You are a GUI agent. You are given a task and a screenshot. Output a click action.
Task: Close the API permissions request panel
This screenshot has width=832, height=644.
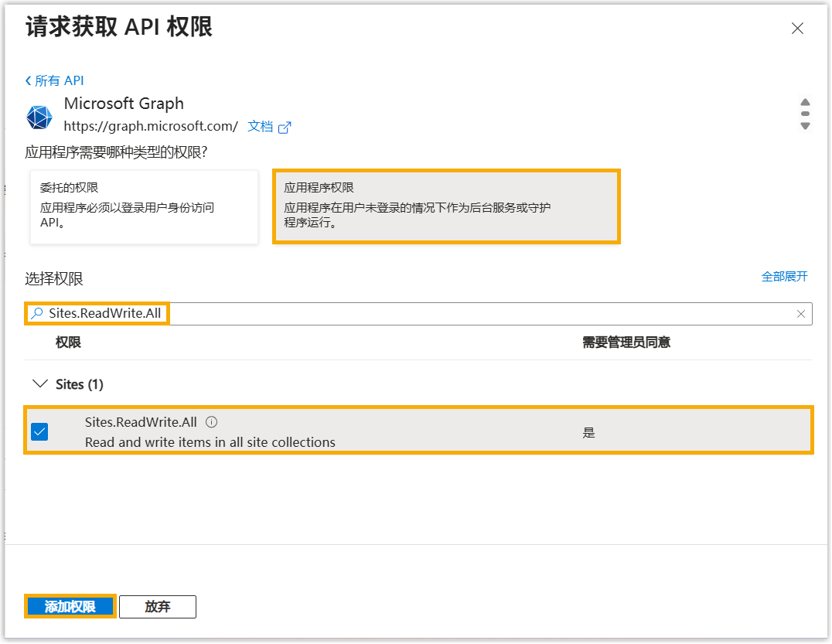[797, 29]
